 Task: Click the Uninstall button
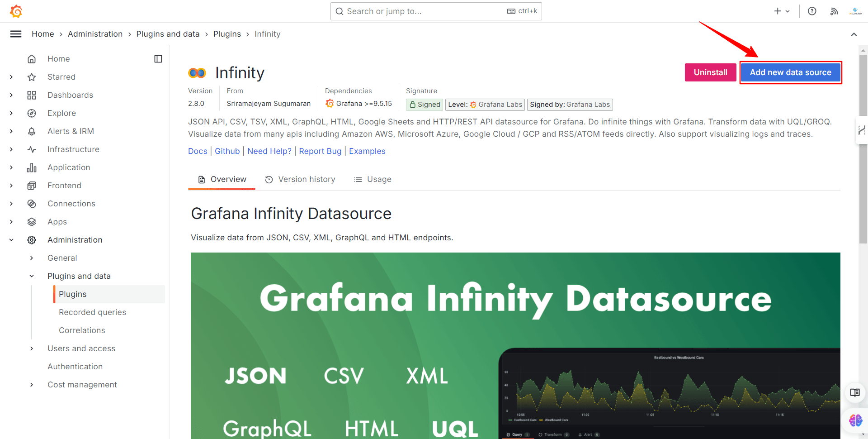coord(710,72)
